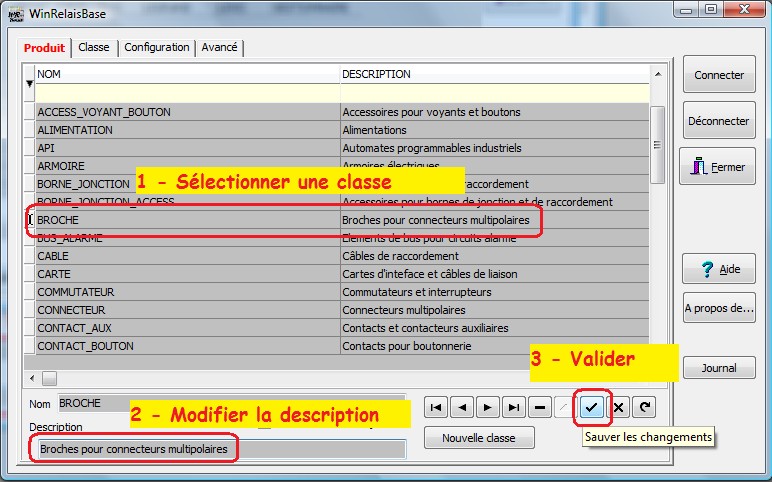Click the Nouvelle classe button

479,438
